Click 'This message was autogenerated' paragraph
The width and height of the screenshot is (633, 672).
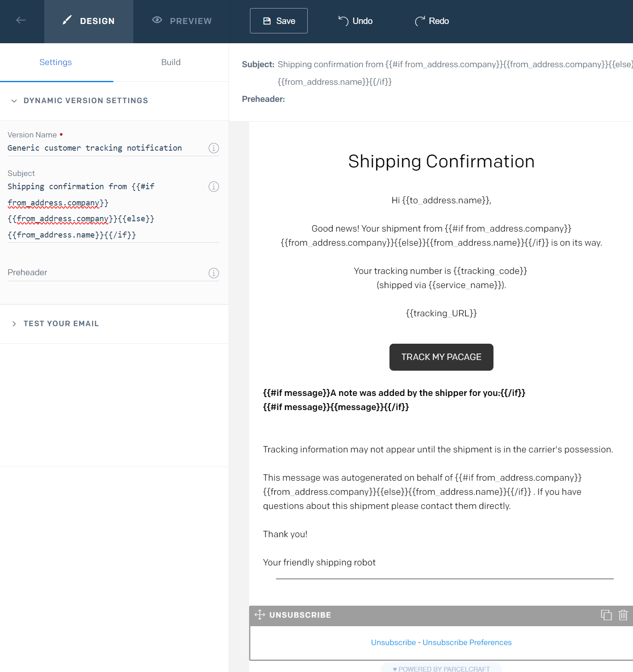422,492
